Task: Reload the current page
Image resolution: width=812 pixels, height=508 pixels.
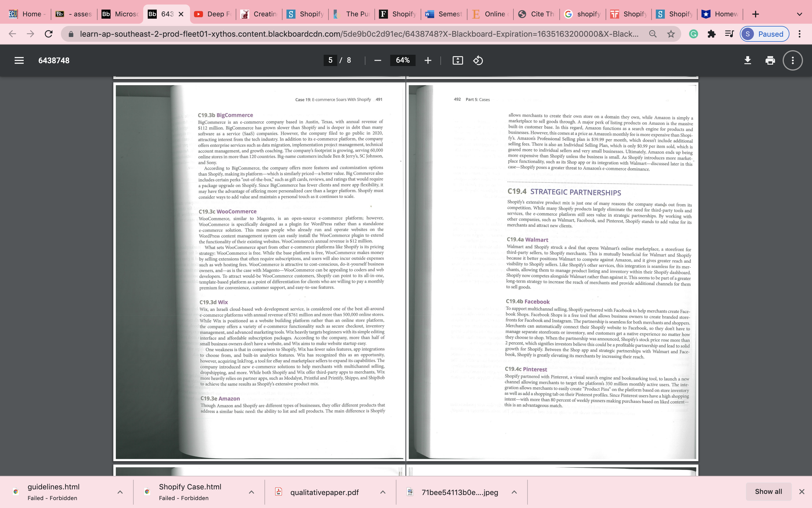Action: [x=49, y=34]
